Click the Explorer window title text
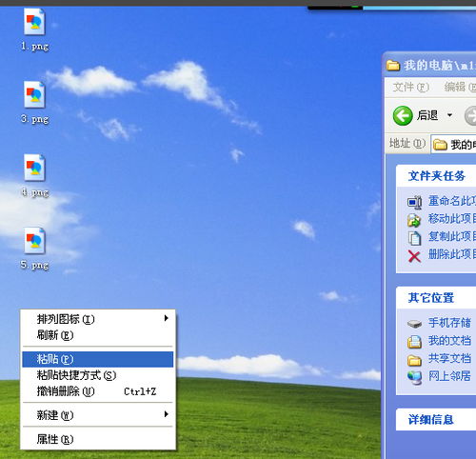 click(x=440, y=66)
